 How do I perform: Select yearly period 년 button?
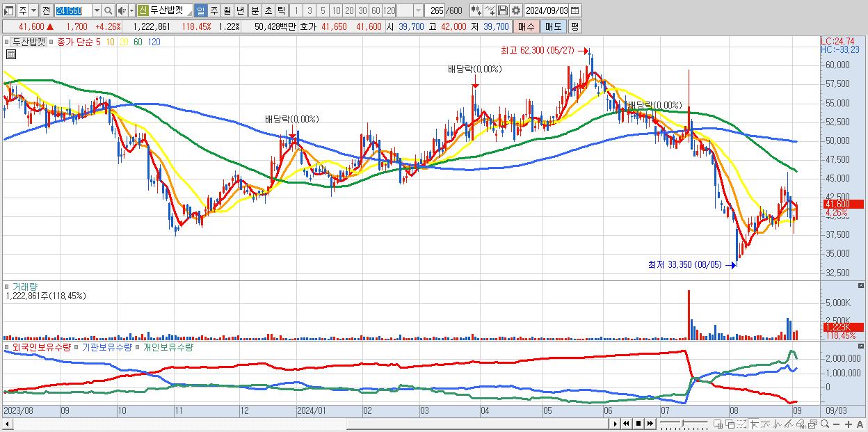tap(240, 11)
